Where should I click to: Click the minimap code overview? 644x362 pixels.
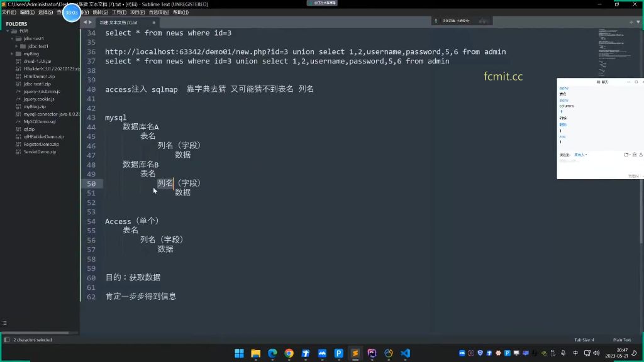pyautogui.click(x=614, y=53)
